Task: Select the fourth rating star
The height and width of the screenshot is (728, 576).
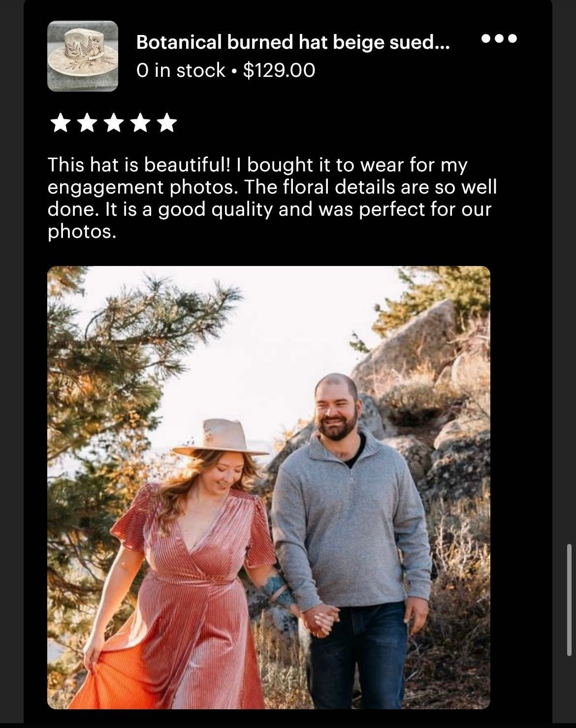Action: pos(141,123)
